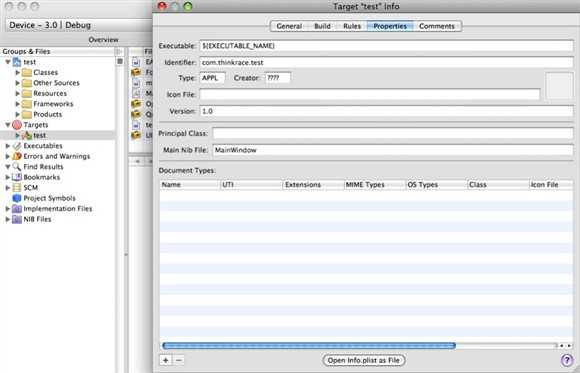The width and height of the screenshot is (580, 373).
Task: Click the SCM icon
Action: (17, 188)
